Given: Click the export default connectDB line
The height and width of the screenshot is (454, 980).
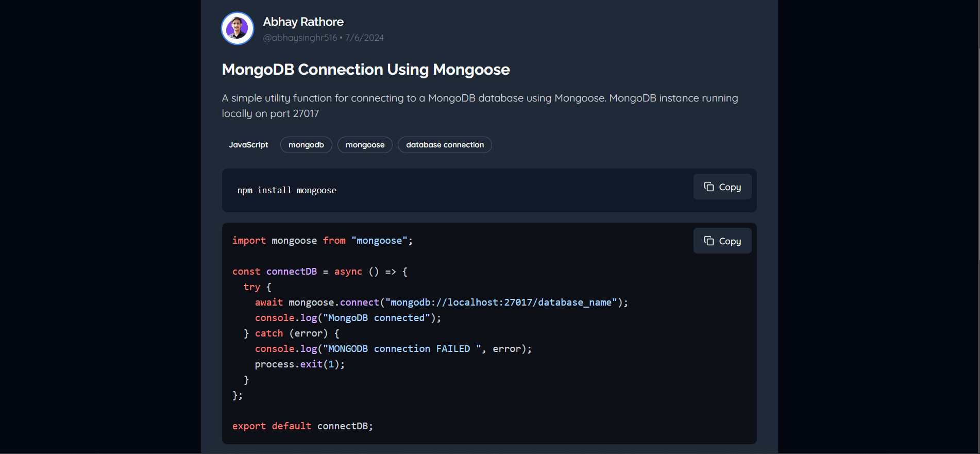Looking at the screenshot, I should [x=302, y=426].
